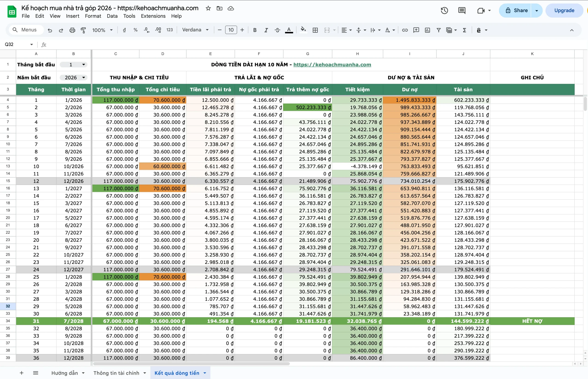
Task: Open version history clock icon
Action: coord(444,11)
